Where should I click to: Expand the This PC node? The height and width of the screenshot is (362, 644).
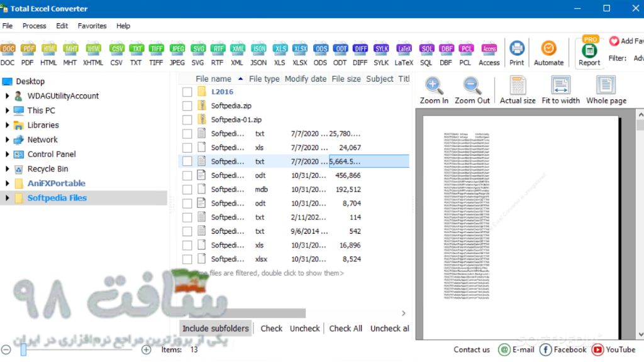pyautogui.click(x=7, y=111)
